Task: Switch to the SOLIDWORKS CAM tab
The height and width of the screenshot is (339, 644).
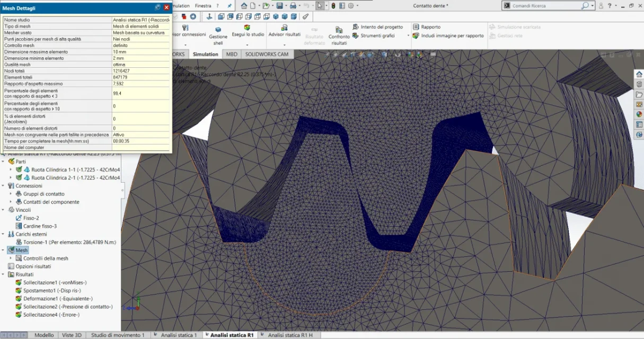Action: click(267, 54)
